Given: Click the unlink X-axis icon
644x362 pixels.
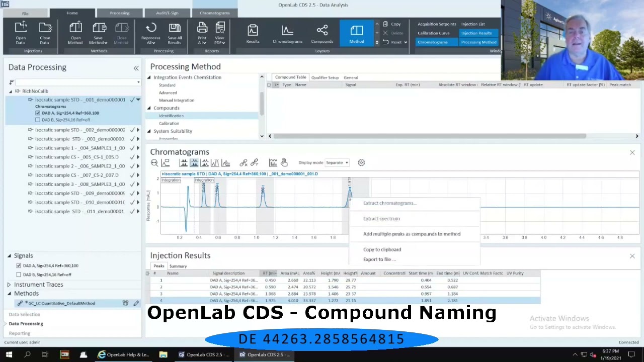Looking at the screenshot, I should click(244, 163).
